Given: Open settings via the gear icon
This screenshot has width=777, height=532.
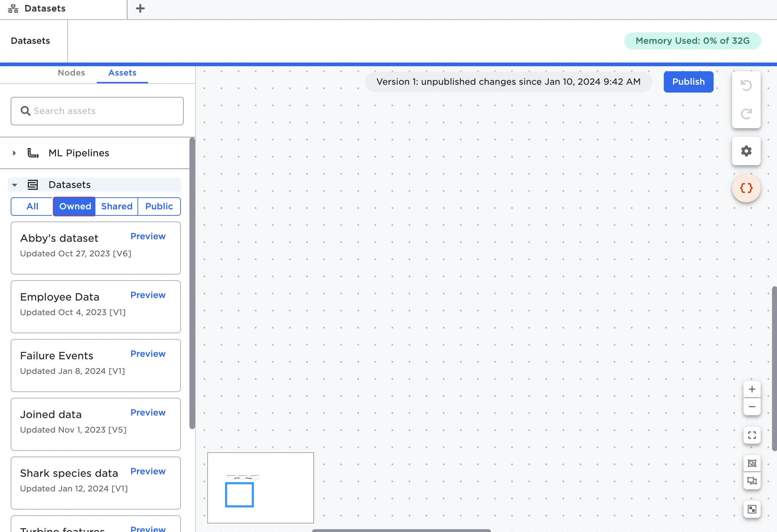Looking at the screenshot, I should point(746,151).
